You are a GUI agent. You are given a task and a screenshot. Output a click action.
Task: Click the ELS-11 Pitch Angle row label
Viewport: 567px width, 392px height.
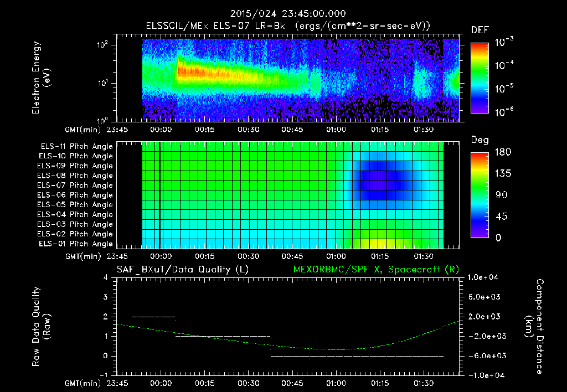(x=76, y=147)
